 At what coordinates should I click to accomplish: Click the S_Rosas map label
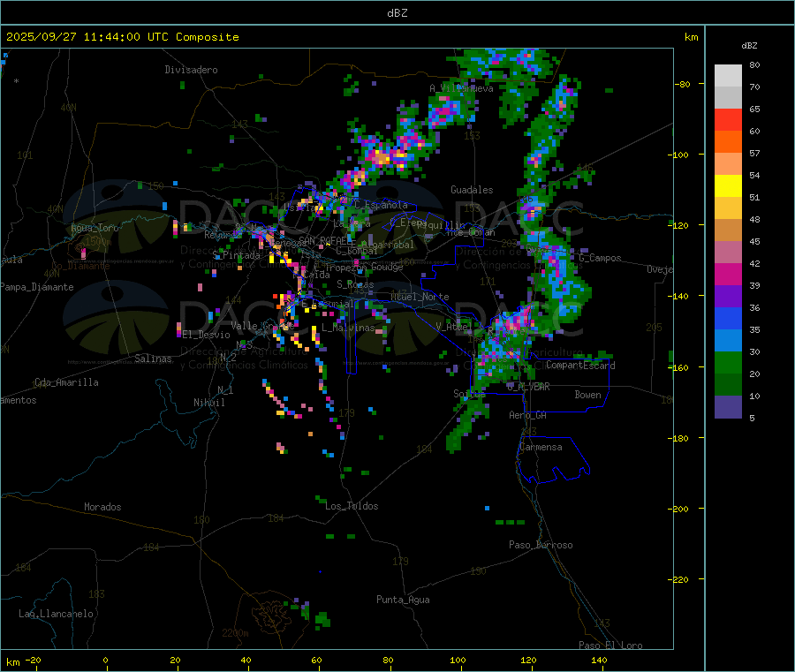(355, 284)
